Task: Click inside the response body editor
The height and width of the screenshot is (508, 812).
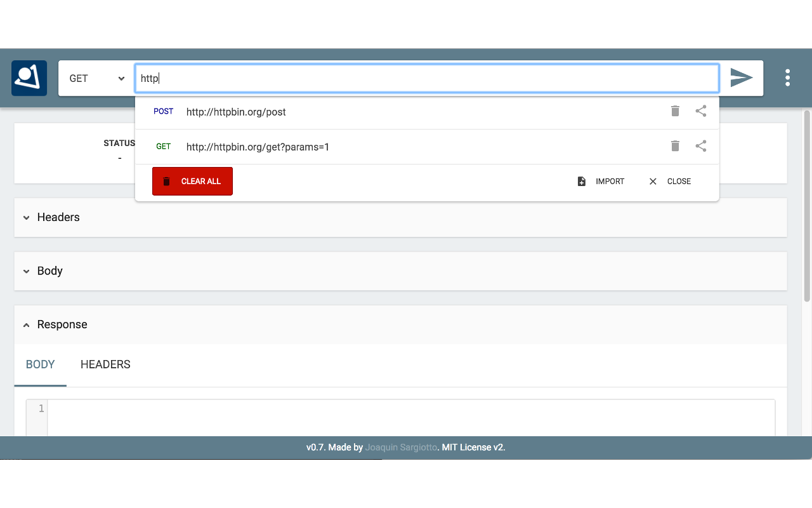Action: [411, 418]
